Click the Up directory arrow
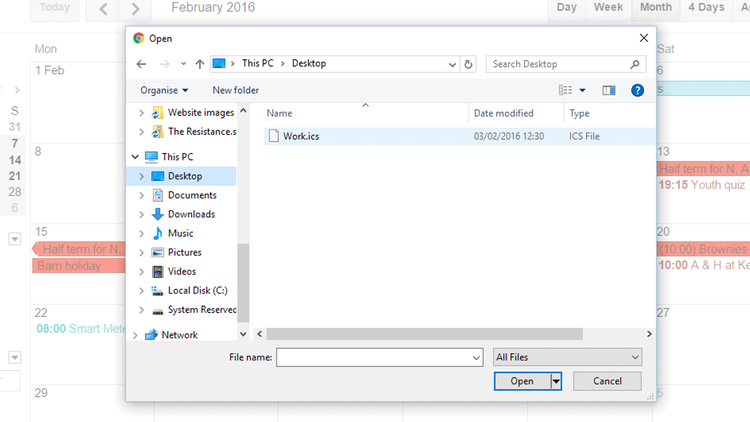This screenshot has height=422, width=750. [200, 64]
